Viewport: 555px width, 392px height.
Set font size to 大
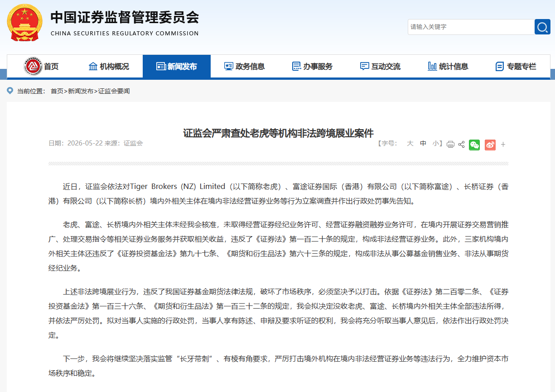(410, 143)
